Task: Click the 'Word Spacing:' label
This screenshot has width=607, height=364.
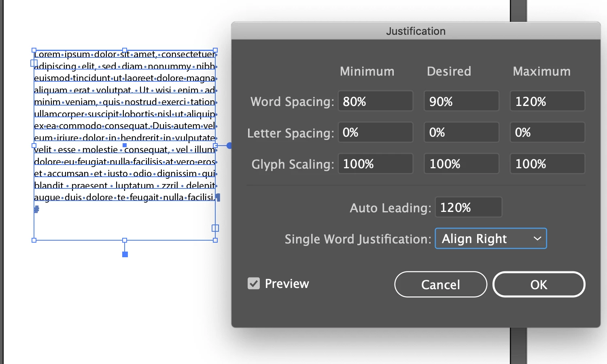Action: (x=292, y=101)
